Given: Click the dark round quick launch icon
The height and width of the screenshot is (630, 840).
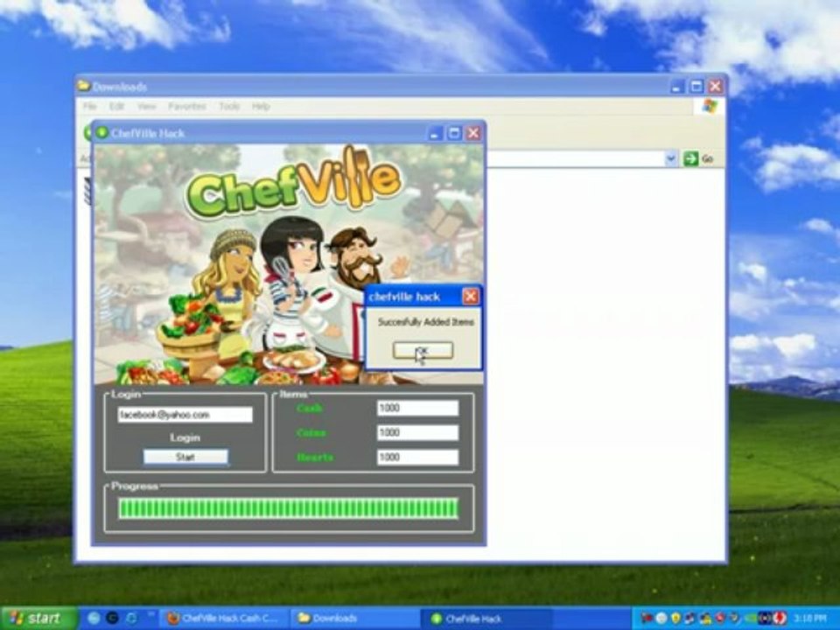Looking at the screenshot, I should [x=112, y=619].
